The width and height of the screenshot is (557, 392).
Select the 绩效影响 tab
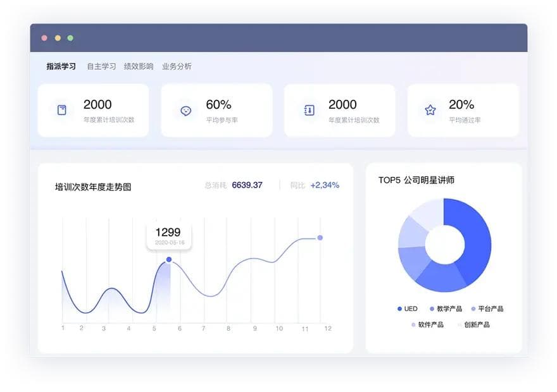pyautogui.click(x=139, y=66)
